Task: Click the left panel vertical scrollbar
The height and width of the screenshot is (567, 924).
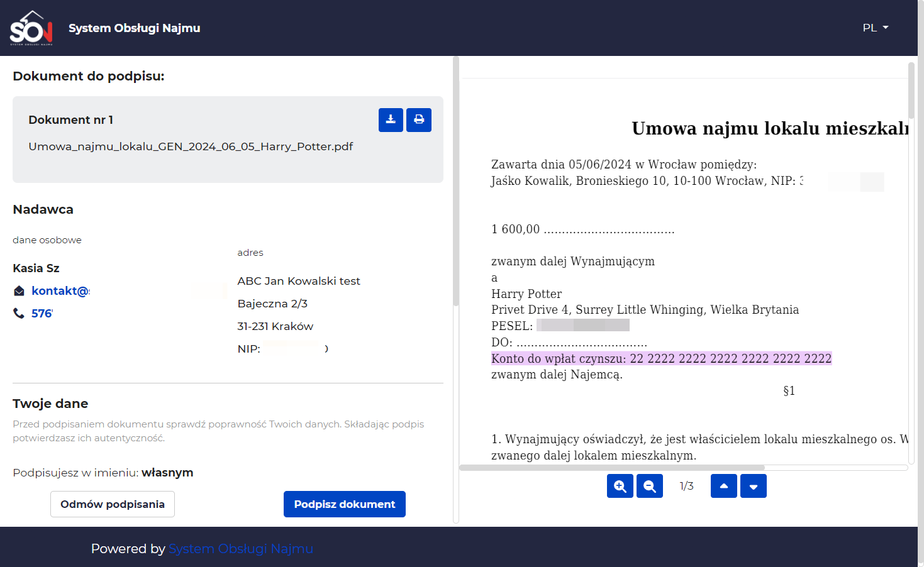Action: [456, 181]
